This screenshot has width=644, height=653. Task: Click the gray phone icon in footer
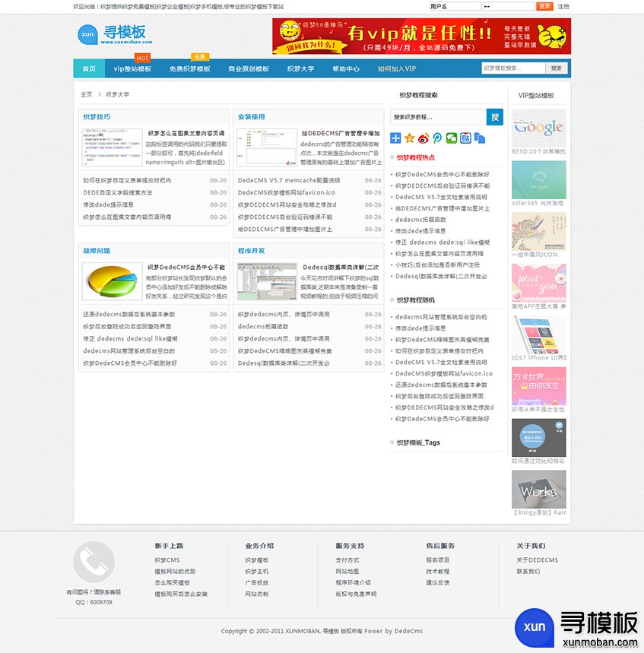(x=94, y=562)
